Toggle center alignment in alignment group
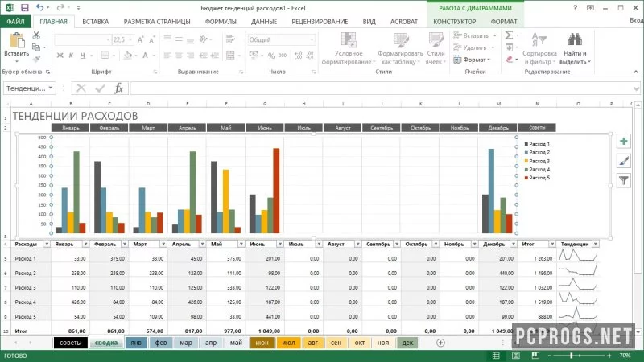 (179, 56)
